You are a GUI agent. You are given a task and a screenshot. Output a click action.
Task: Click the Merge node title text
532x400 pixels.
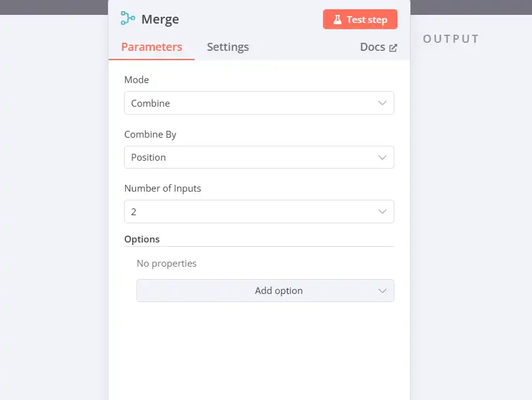[x=160, y=19]
